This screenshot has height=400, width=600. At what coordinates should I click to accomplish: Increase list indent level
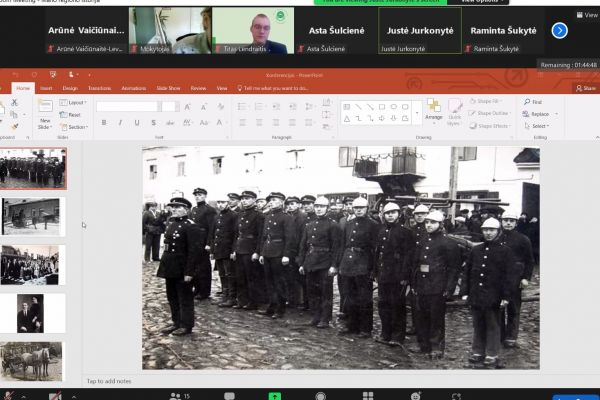(x=293, y=106)
